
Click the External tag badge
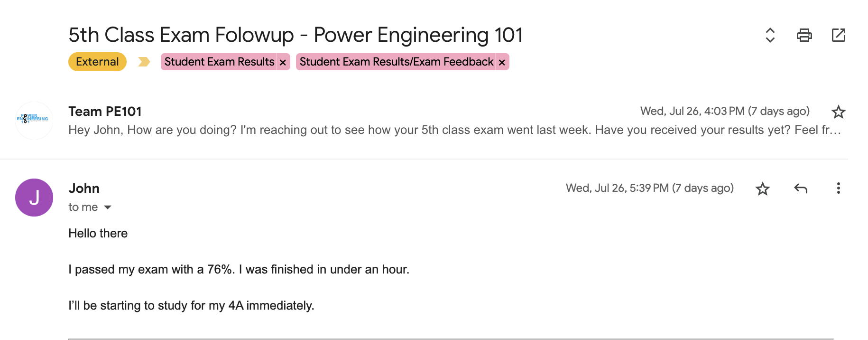pos(97,62)
